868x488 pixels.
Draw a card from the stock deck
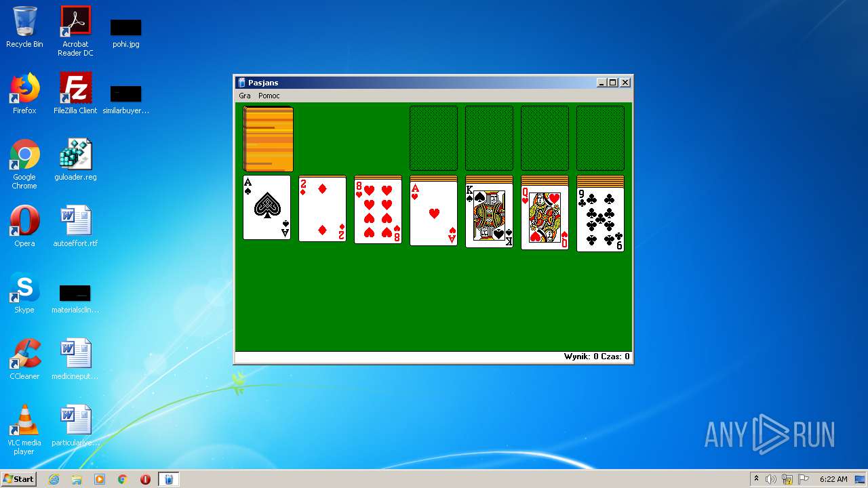269,139
